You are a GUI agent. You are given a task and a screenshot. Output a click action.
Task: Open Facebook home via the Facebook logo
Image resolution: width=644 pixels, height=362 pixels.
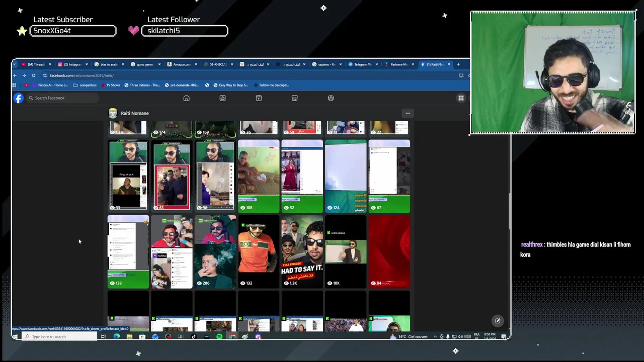[19, 98]
